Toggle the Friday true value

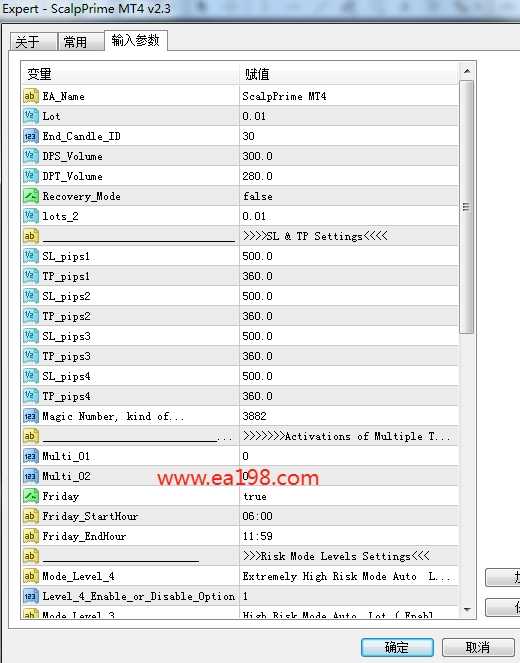[349, 496]
